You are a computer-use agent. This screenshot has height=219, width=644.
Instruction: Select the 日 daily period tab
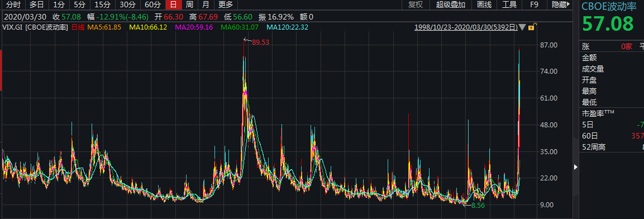[173, 4]
